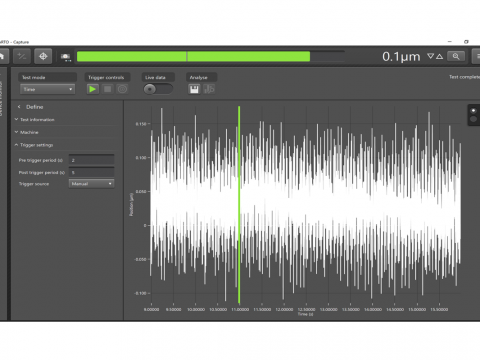Click the circular manual trigger button

pos(122,89)
